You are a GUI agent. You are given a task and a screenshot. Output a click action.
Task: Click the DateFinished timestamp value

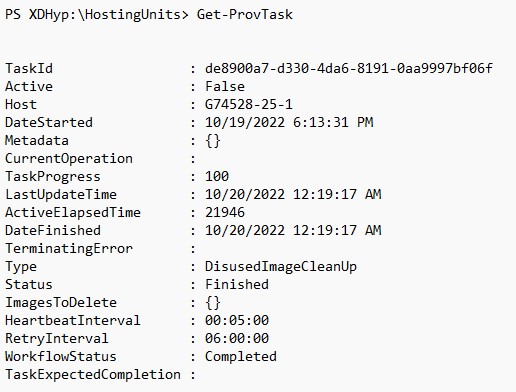(x=293, y=230)
